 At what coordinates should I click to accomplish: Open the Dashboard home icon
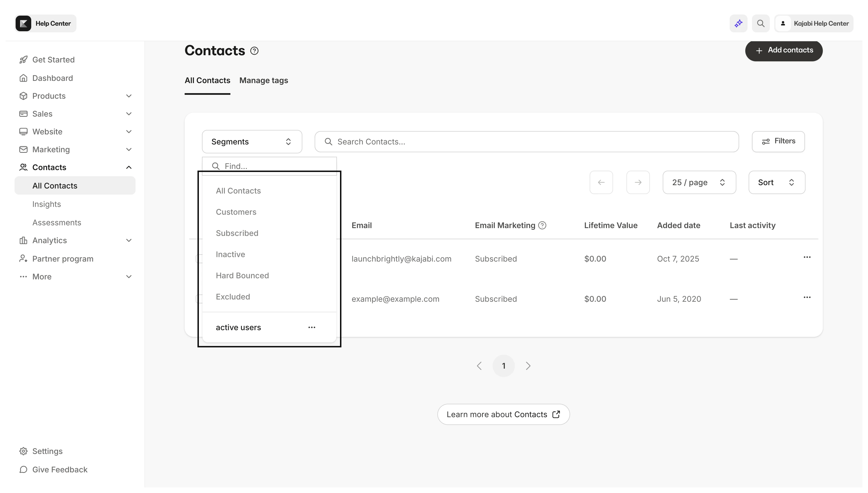[23, 78]
